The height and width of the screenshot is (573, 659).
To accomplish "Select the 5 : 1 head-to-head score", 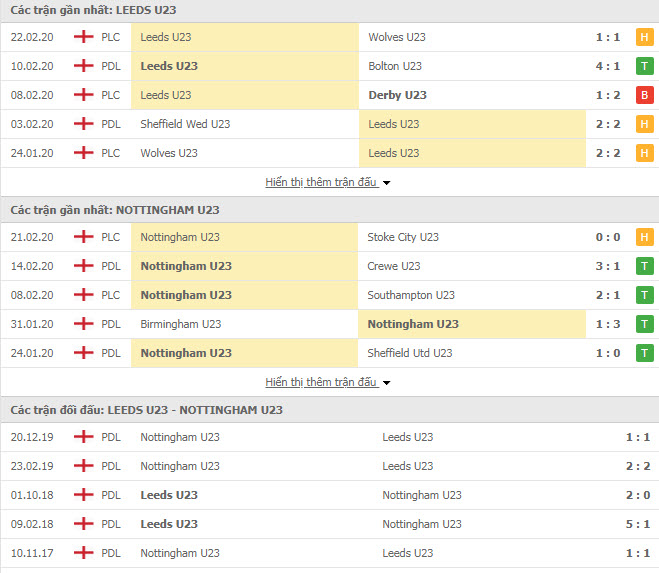I will (x=638, y=524).
